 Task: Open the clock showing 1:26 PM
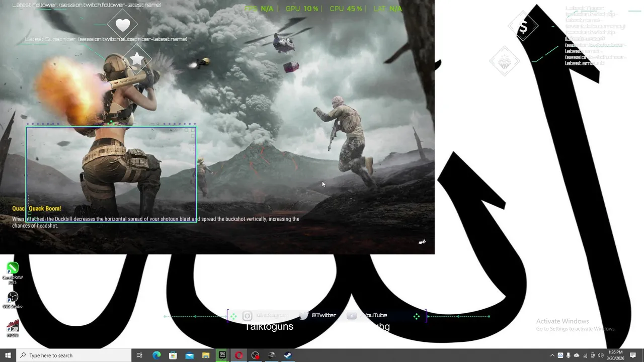(x=615, y=355)
